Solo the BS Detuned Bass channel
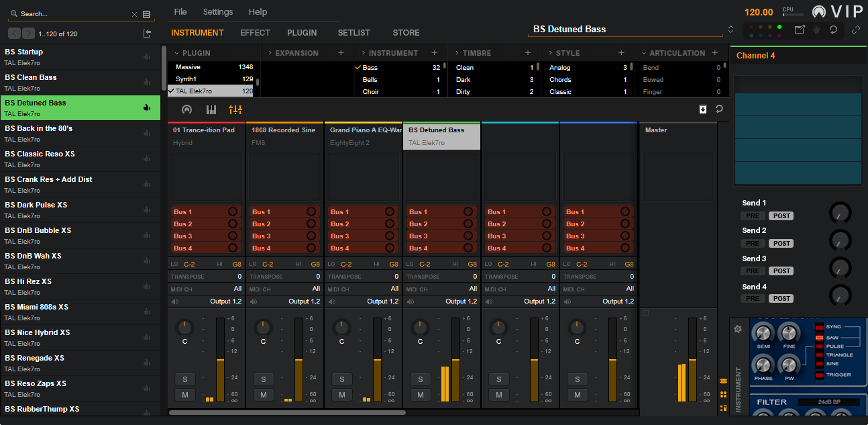868x425 pixels. (x=420, y=379)
